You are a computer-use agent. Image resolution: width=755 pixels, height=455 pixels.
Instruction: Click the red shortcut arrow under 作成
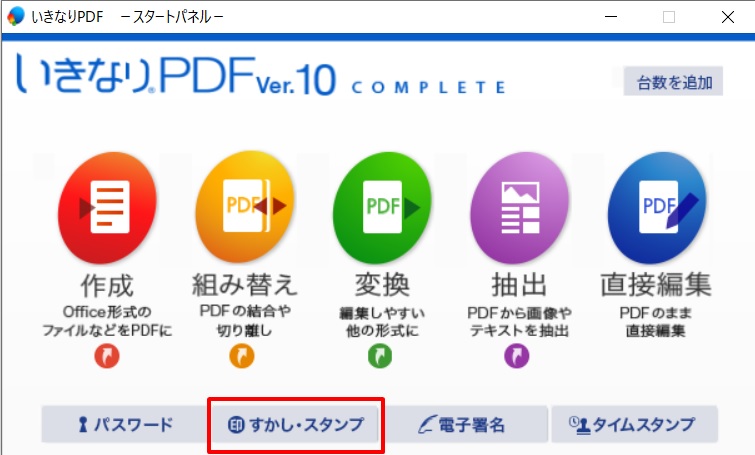pyautogui.click(x=107, y=356)
